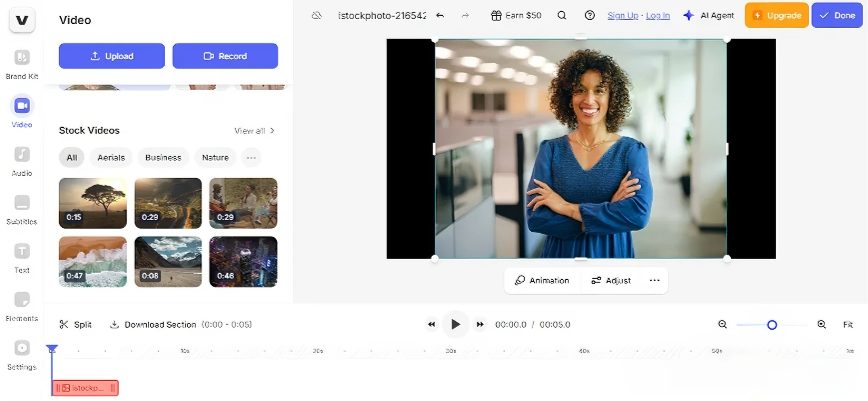This screenshot has height=401, width=868.
Task: Play the video preview
Action: pos(456,324)
